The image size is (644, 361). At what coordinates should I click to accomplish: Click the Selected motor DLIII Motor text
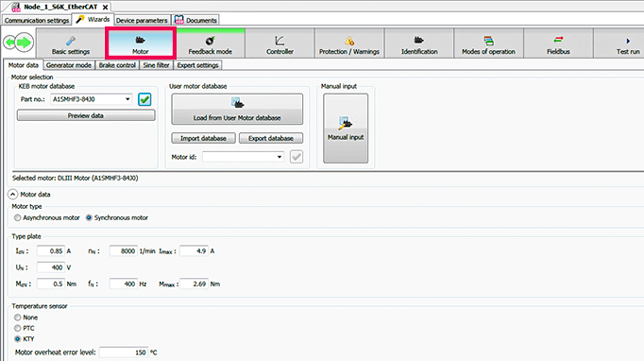pos(76,178)
